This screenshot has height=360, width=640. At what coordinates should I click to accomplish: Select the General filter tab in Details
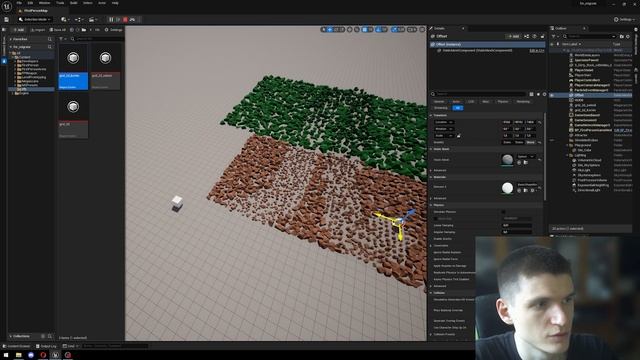pos(439,102)
